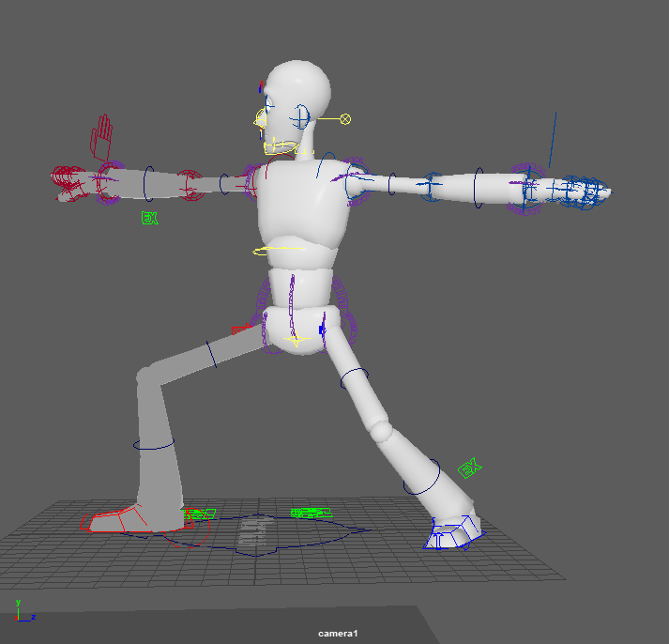Screen dimensions: 669x644
Task: Select the yellow arrow control on the hips
Action: [x=296, y=340]
